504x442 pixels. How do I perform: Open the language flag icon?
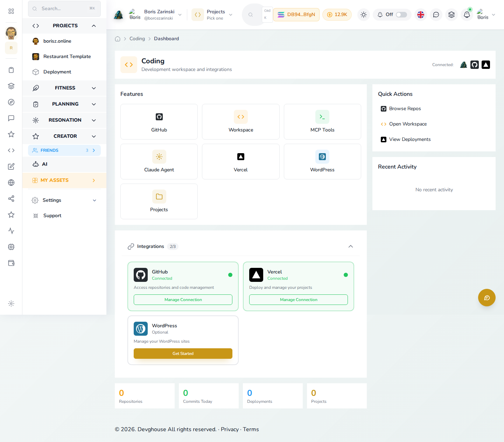pos(421,15)
